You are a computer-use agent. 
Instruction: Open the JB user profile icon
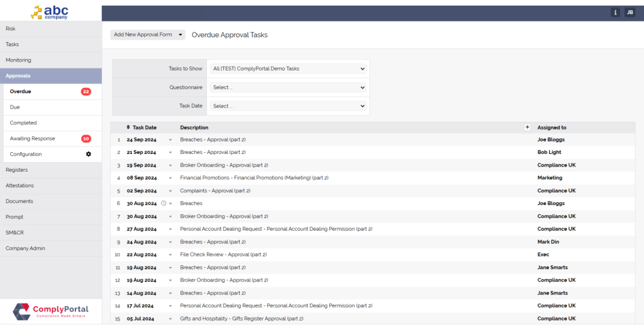click(x=630, y=13)
